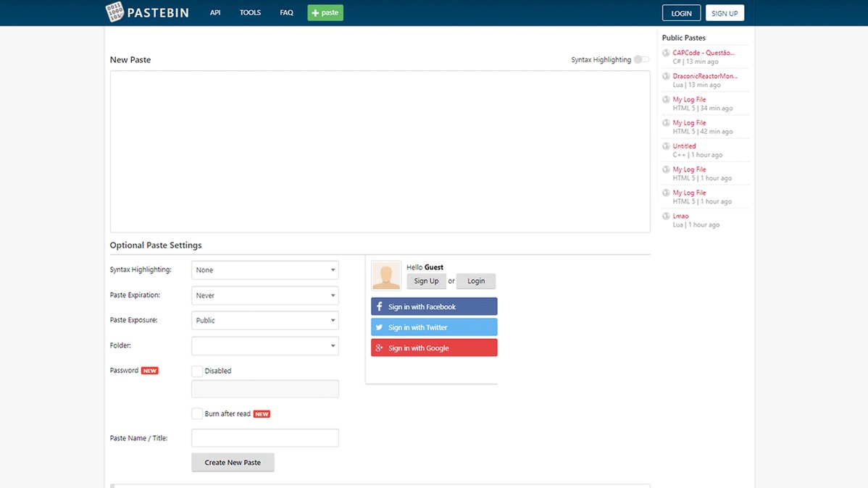Choose Sign in with Twitter
Screen dimensions: 868x488
434,327
